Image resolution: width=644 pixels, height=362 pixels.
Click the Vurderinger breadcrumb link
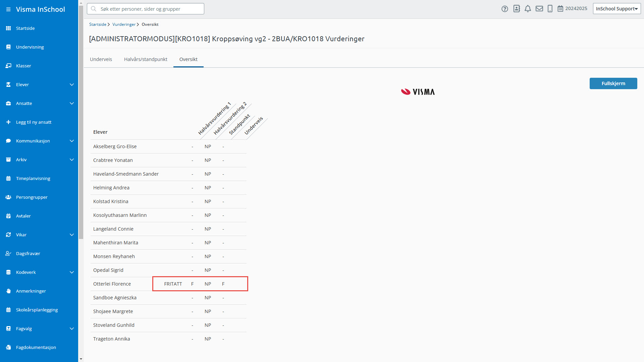point(124,24)
